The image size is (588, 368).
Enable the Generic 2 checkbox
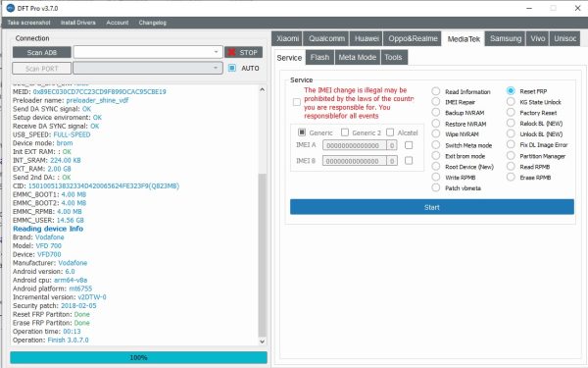(x=345, y=132)
